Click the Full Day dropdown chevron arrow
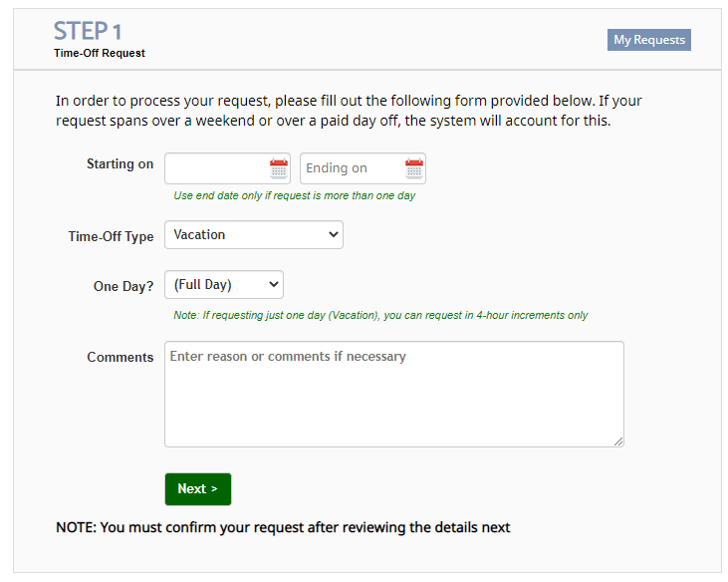The width and height of the screenshot is (728, 582). [274, 284]
